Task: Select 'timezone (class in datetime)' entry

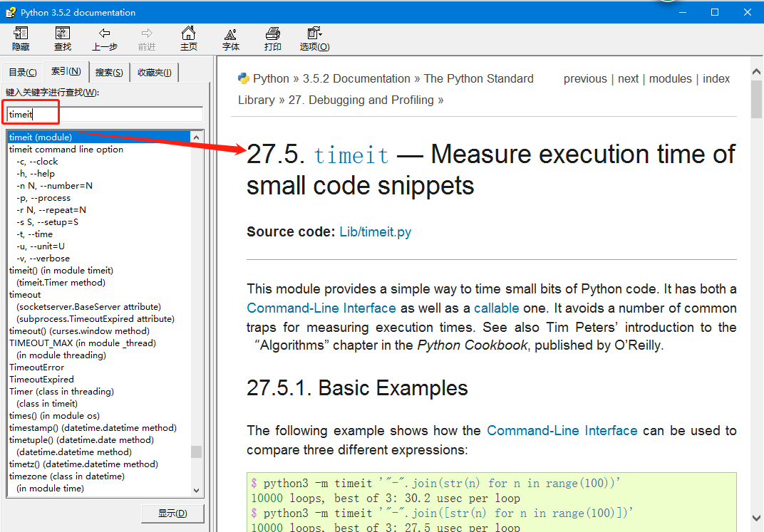Action: [x=67, y=476]
